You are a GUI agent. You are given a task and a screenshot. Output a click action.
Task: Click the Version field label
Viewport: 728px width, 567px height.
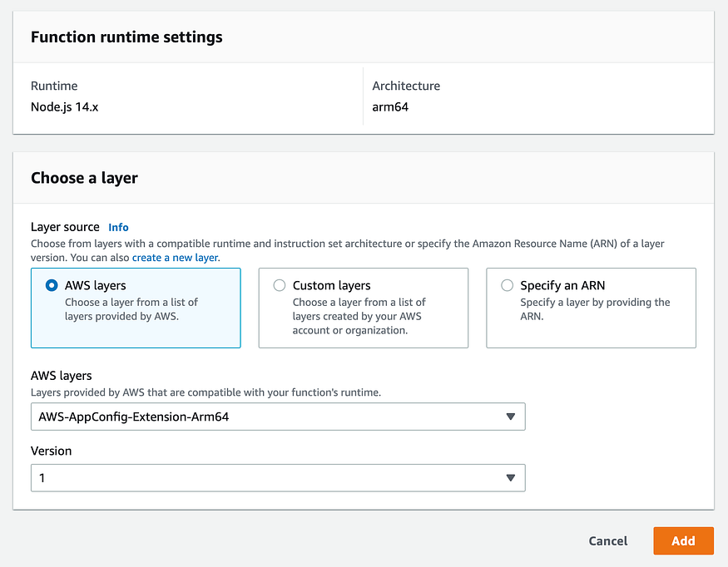pos(51,451)
